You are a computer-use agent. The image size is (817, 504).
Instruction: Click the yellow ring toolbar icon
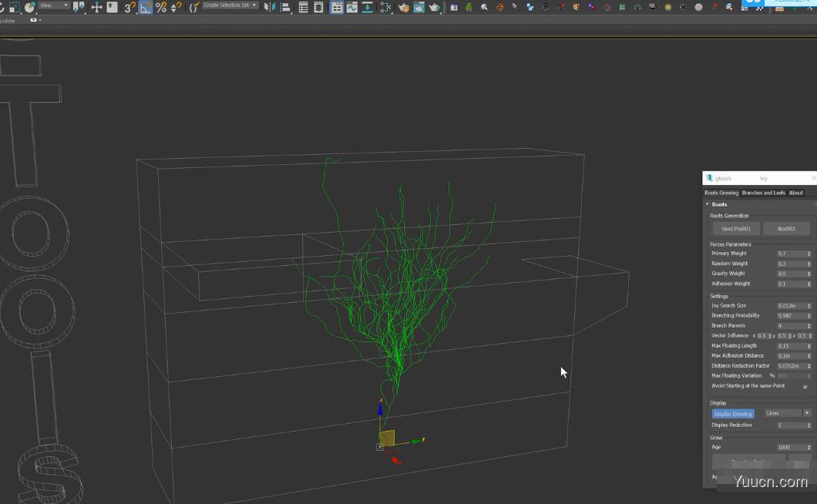[x=668, y=7]
